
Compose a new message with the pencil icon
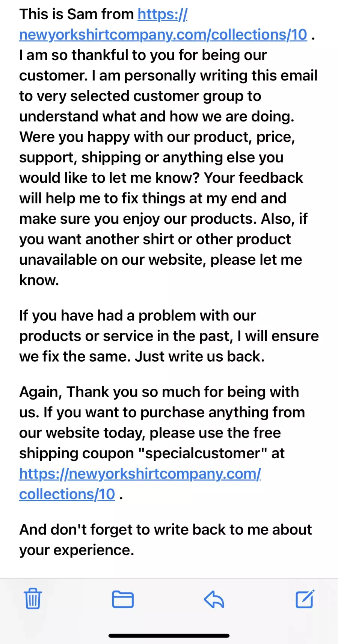305,599
